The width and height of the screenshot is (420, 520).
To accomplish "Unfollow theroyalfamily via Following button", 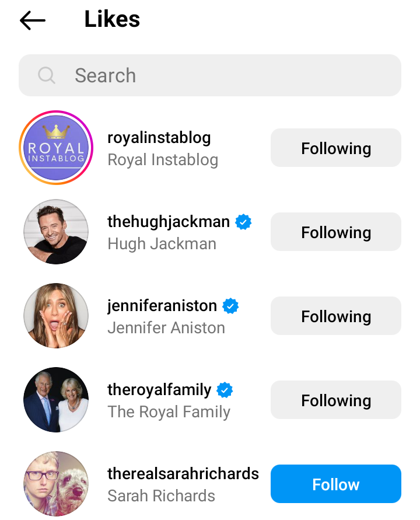I will [x=335, y=400].
